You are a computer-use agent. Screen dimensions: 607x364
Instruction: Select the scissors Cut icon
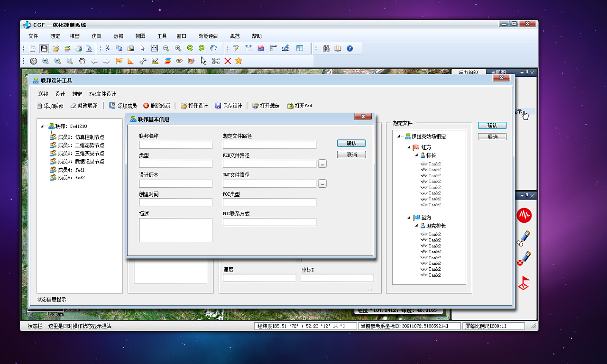(107, 48)
